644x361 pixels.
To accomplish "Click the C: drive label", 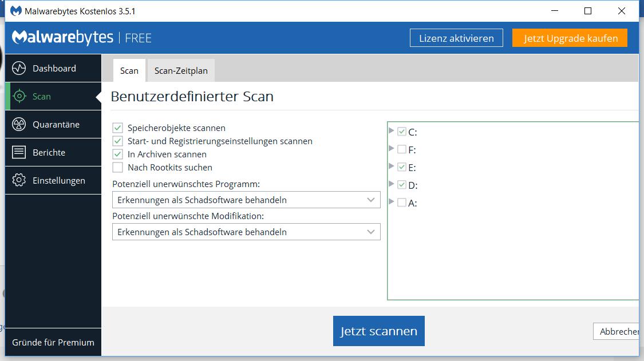I will coord(412,132).
